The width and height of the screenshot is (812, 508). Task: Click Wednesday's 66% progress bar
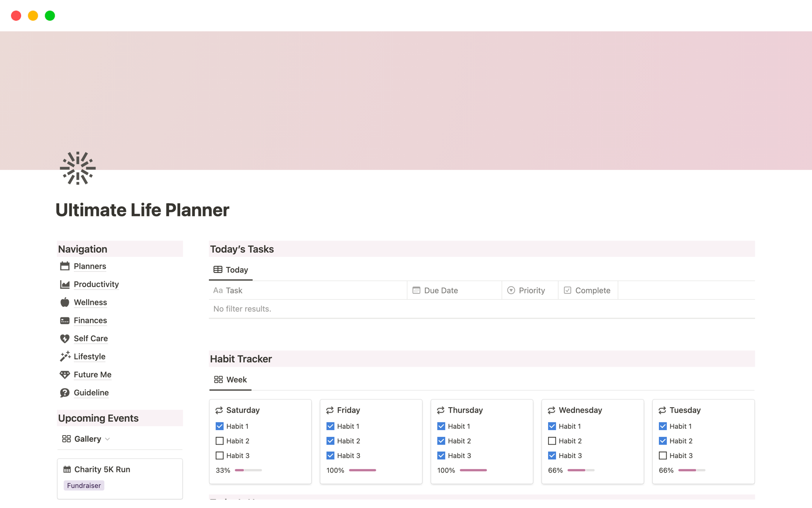581,470
